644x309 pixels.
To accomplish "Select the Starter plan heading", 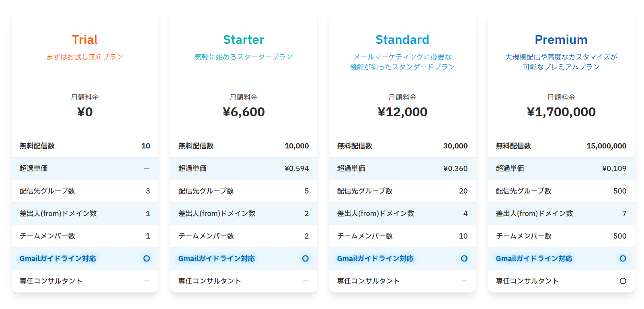I will [x=244, y=40].
